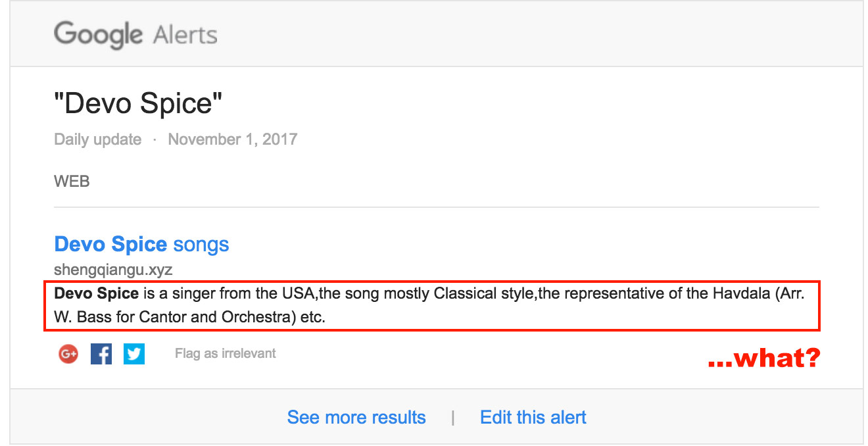
Task: Click the separator between footer links
Action: [x=452, y=418]
